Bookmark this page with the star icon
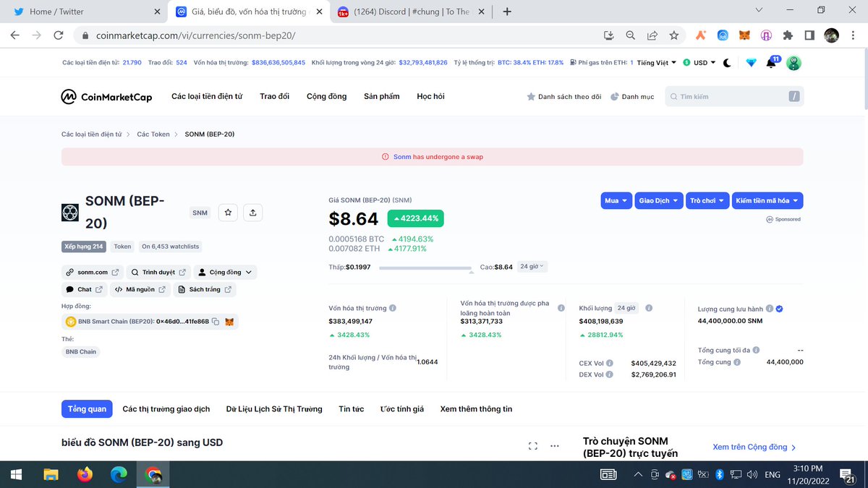 [674, 35]
